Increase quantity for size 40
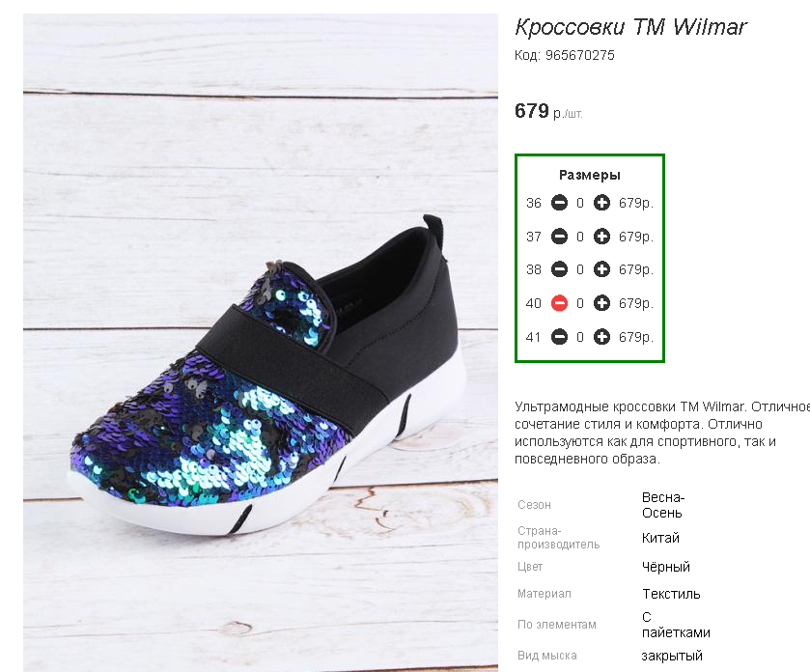This screenshot has width=810, height=672. point(601,302)
